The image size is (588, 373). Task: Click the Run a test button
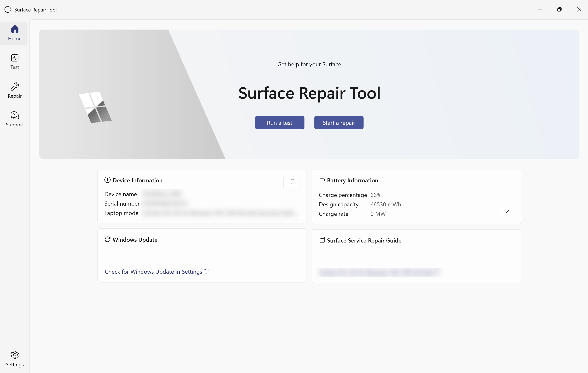[x=280, y=123]
